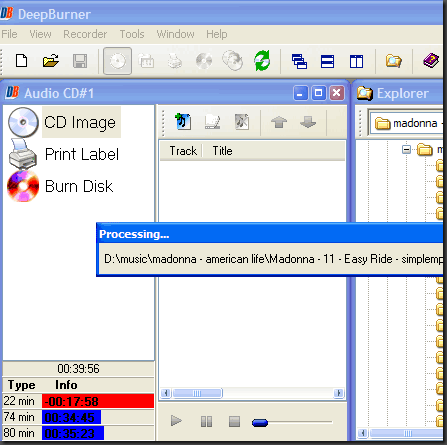
Task: Click the Type column header
Action: click(22, 385)
